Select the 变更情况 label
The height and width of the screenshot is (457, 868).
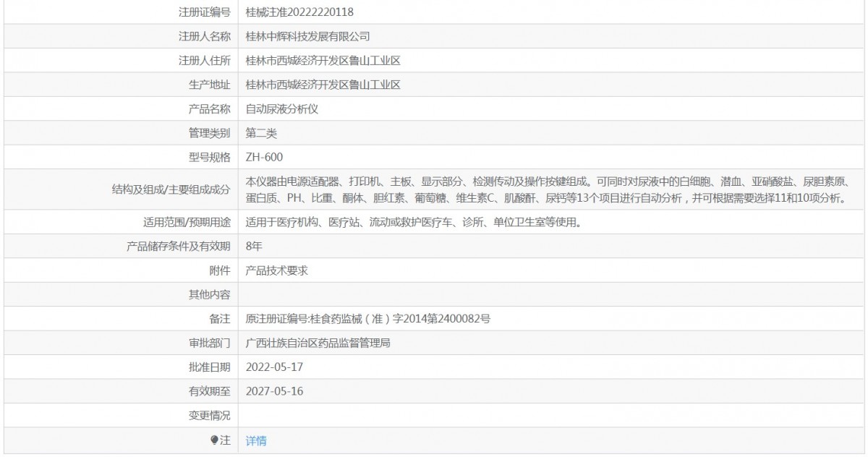click(x=210, y=416)
